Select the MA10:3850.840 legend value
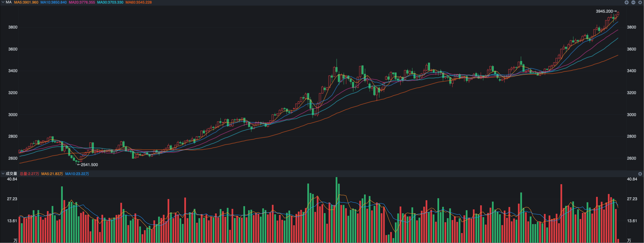This screenshot has width=644, height=243. 53,2
